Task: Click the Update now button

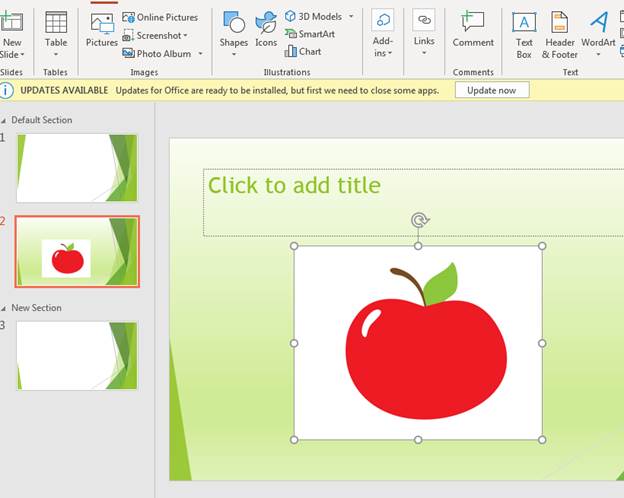Action: pyautogui.click(x=492, y=90)
